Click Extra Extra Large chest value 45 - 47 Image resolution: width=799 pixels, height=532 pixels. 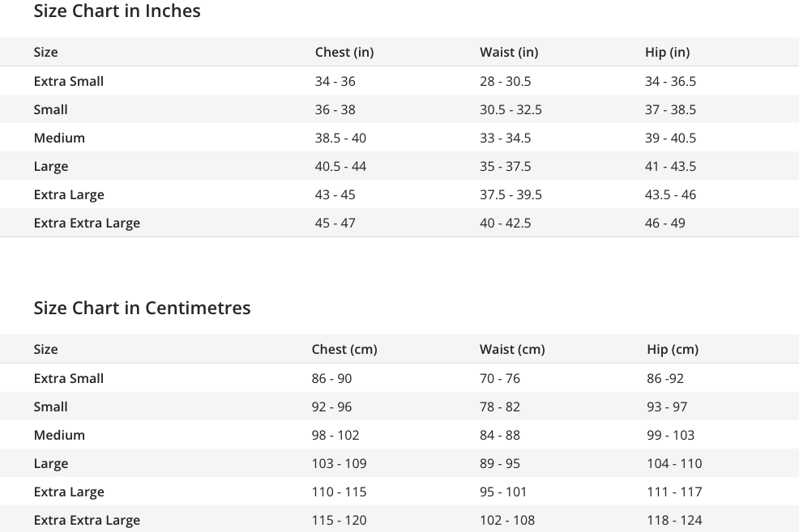(x=335, y=223)
